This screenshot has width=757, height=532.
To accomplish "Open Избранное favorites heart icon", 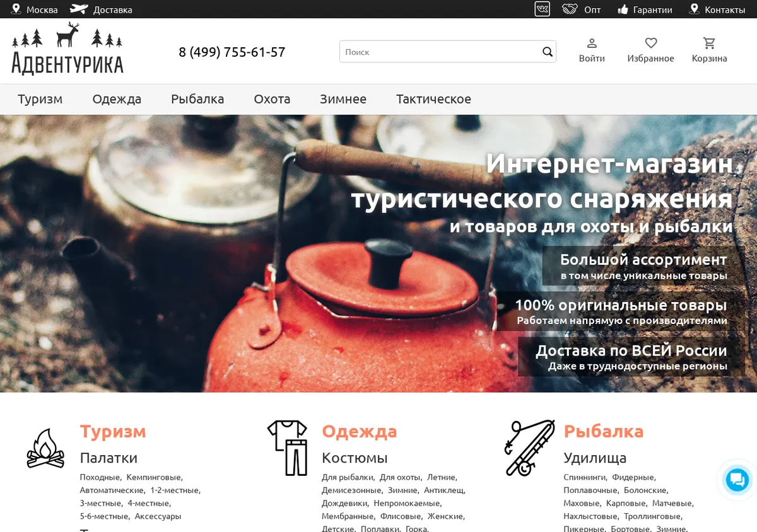I will coord(651,43).
